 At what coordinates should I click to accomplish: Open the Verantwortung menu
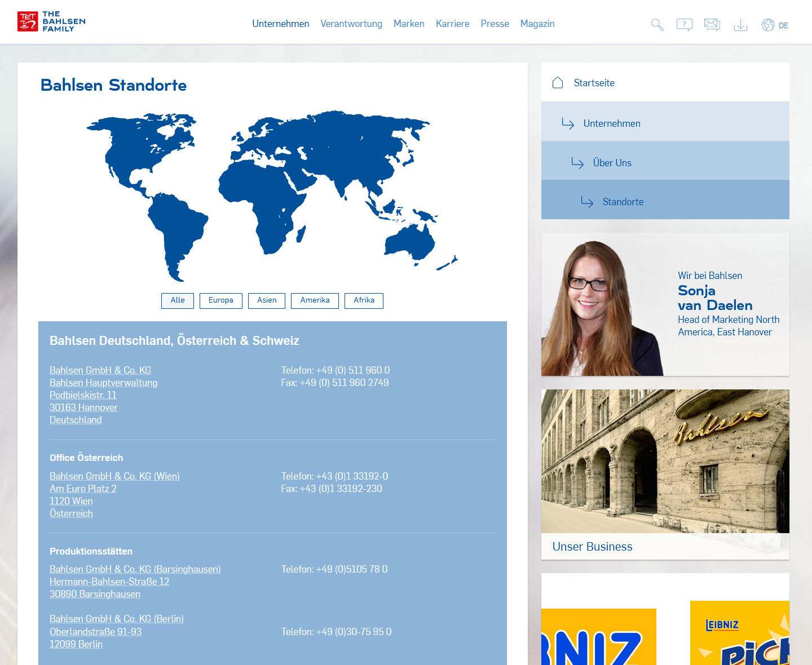coord(351,24)
